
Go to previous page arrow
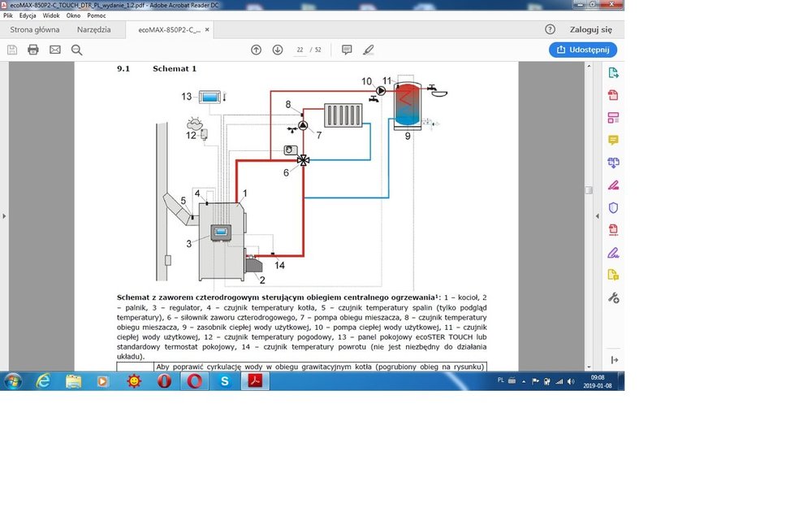pos(256,50)
